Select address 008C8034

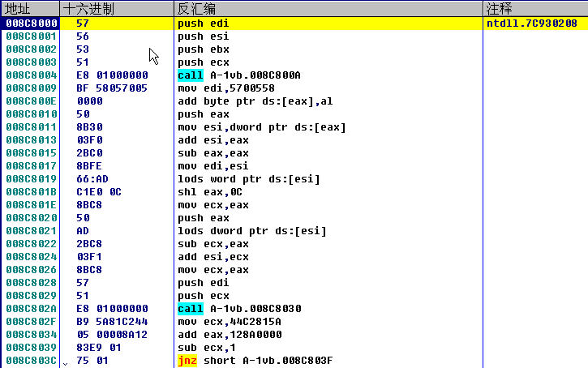[x=32, y=335]
